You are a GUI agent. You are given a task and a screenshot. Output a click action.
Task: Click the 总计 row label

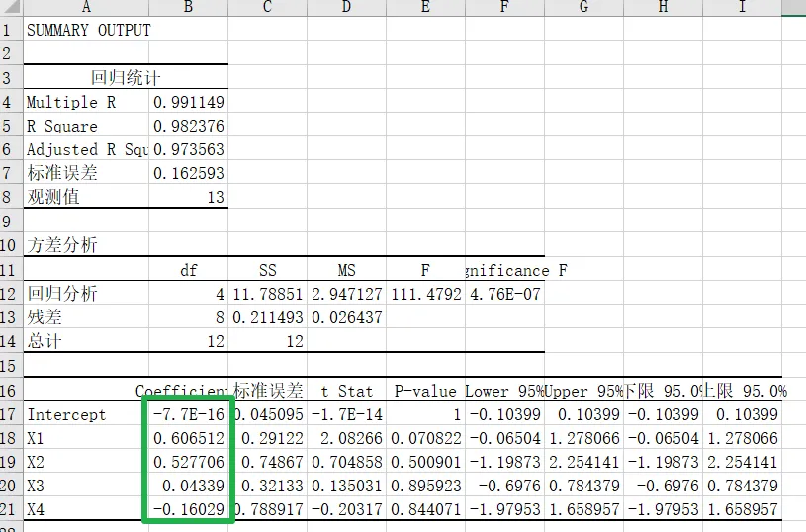[x=86, y=340]
